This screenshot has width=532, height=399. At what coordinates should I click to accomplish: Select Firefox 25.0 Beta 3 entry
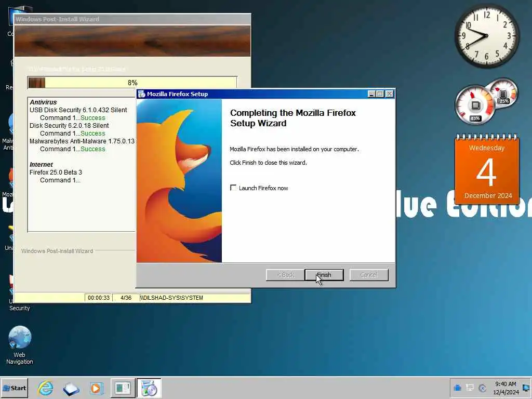pos(56,172)
